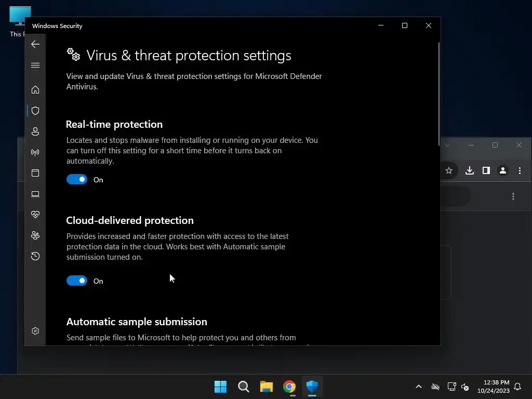Open App & browser control icon
This screenshot has width=532, height=399.
click(35, 173)
